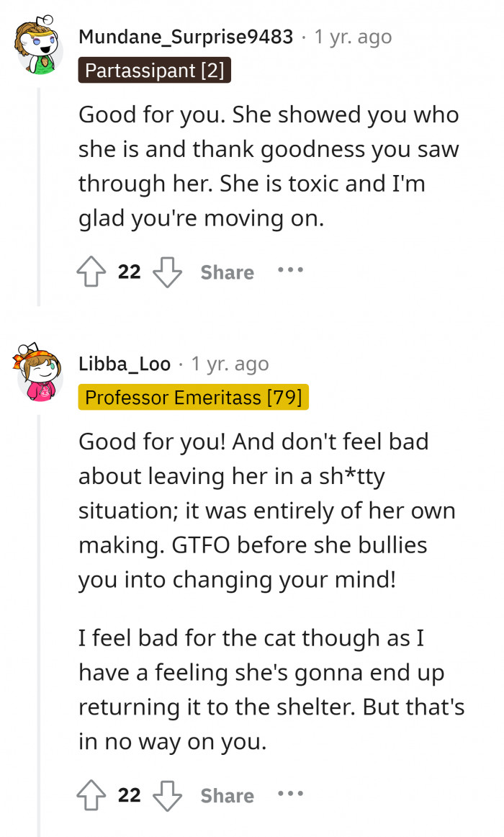The height and width of the screenshot is (837, 504).
Task: Click the 22 vote count under Libba_Loo's comment
Action: point(128,795)
